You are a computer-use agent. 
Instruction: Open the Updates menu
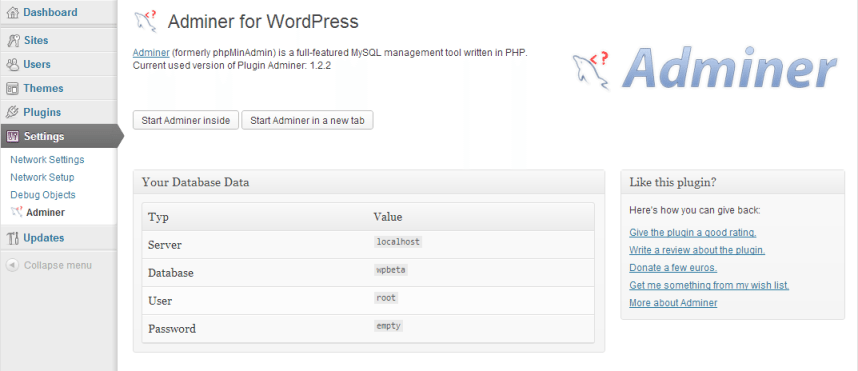click(44, 238)
